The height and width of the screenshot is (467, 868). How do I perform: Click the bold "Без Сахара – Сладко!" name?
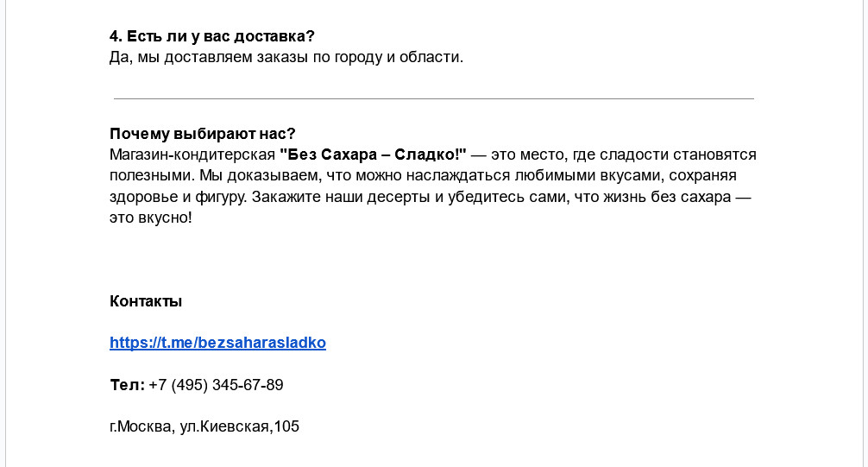pyautogui.click(x=373, y=155)
